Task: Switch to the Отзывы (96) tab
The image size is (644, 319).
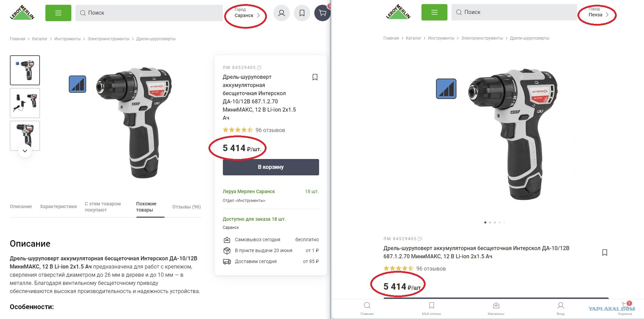Action: point(186,207)
